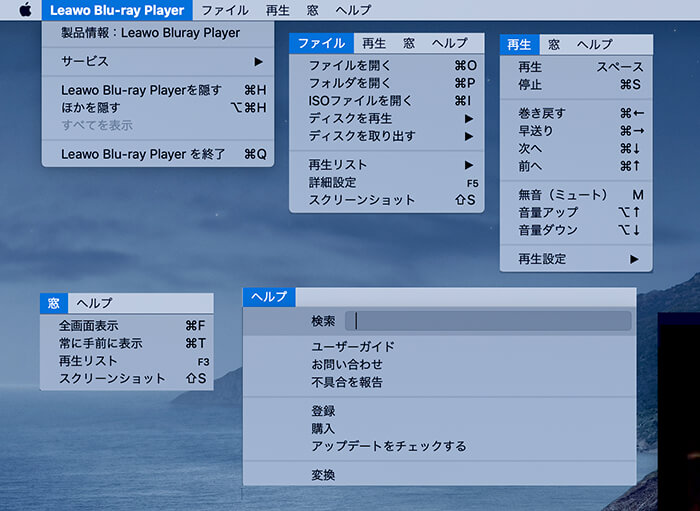The width and height of the screenshot is (700, 511).
Task: Open ファイル in the top menu bar
Action: click(225, 10)
